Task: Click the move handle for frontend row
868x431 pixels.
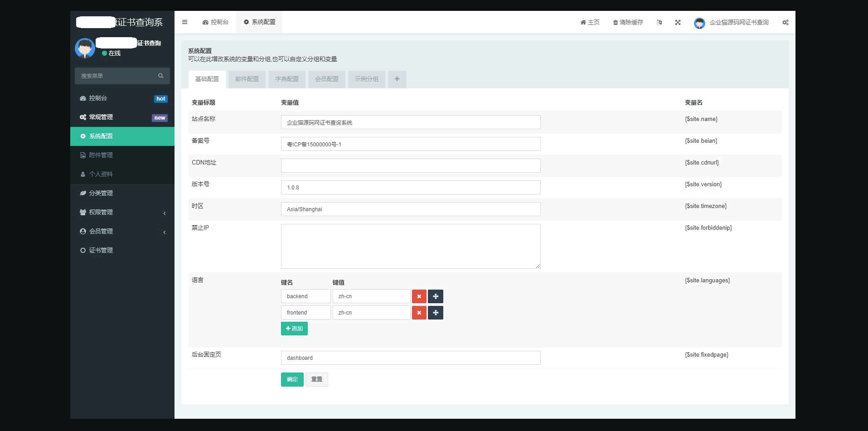Action: (435, 313)
